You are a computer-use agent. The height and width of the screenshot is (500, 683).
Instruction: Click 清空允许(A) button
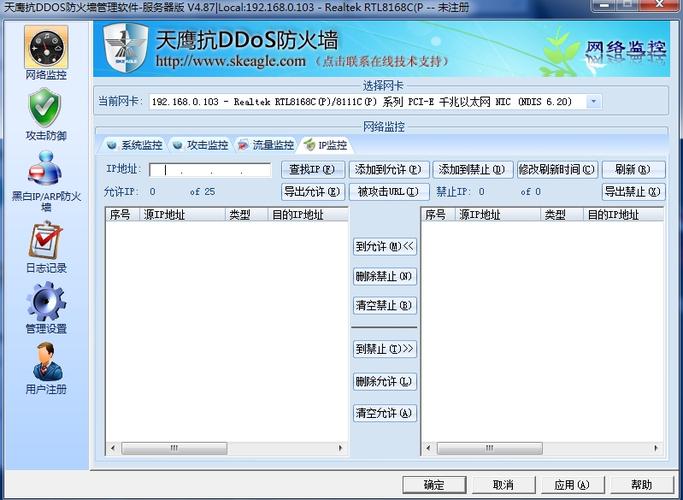point(385,413)
